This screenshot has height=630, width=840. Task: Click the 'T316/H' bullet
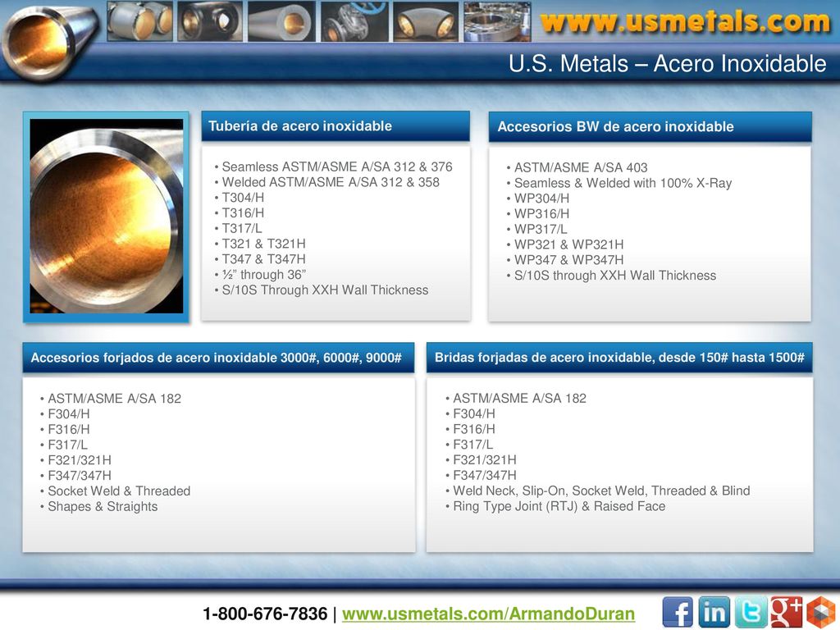[x=243, y=213]
